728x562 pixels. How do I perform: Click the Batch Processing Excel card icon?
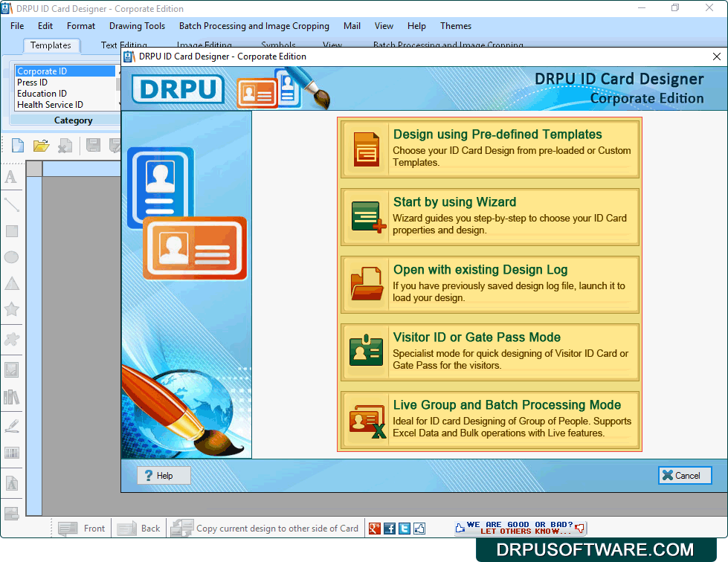(367, 421)
